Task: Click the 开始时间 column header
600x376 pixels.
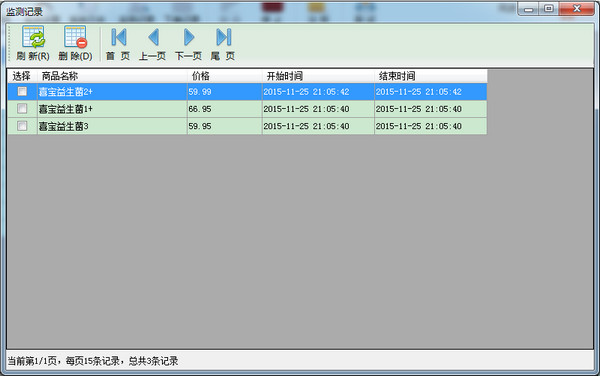Action: 318,76
